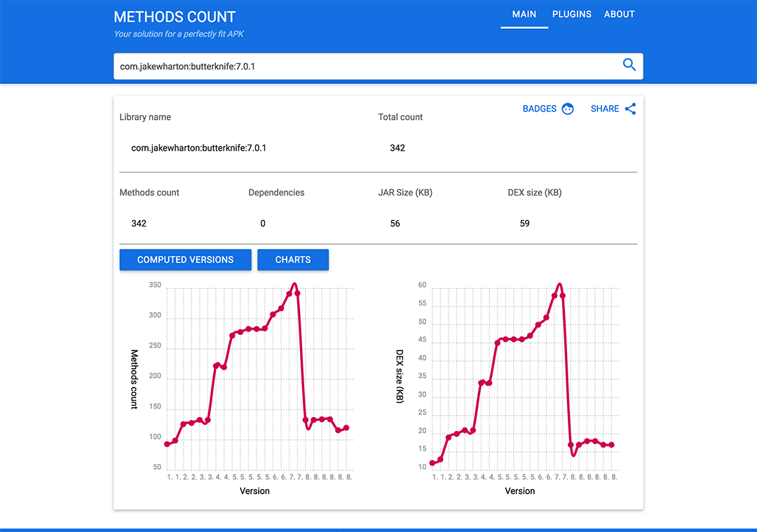Open badges via the face icon
Viewport: 757px width, 532px height.
tap(568, 109)
